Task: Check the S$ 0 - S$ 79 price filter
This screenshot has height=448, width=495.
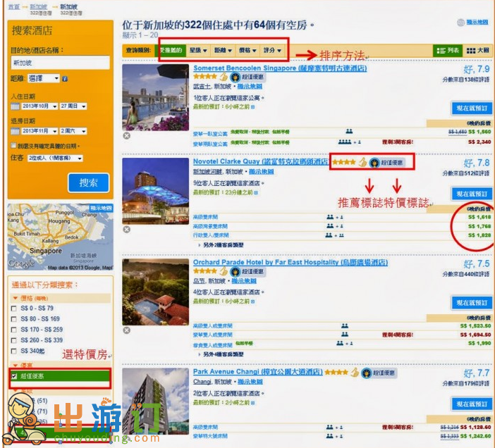Action: (14, 309)
